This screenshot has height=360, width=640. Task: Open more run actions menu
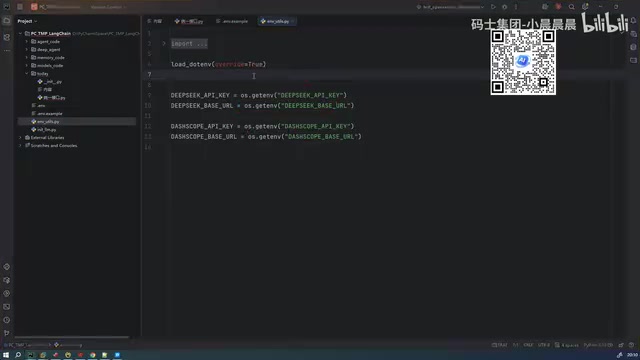pyautogui.click(x=516, y=7)
